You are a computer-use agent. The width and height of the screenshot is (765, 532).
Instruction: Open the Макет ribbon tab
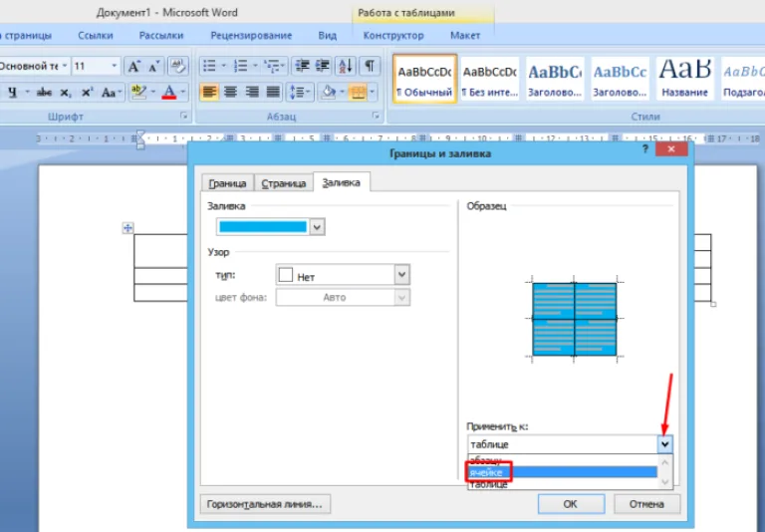pos(465,36)
